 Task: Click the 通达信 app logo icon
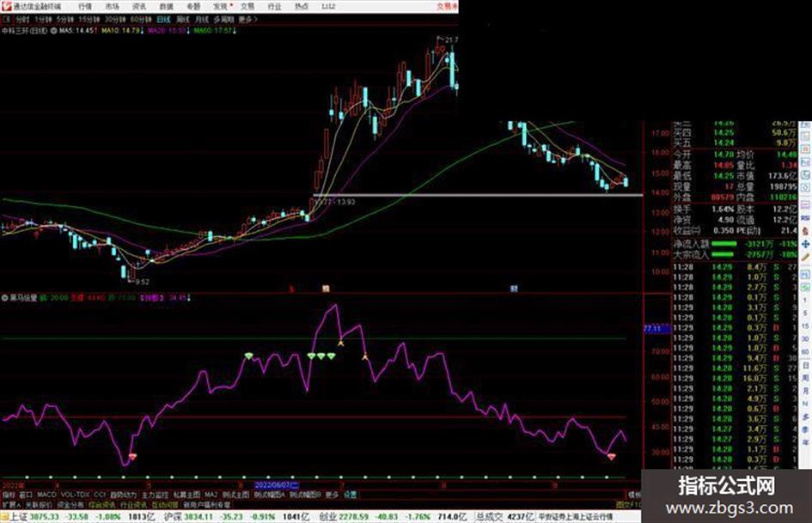pyautogui.click(x=6, y=6)
